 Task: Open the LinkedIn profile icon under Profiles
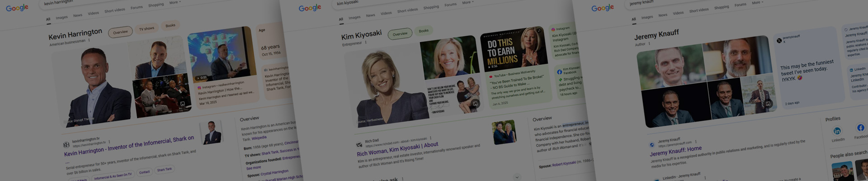[x=837, y=131]
